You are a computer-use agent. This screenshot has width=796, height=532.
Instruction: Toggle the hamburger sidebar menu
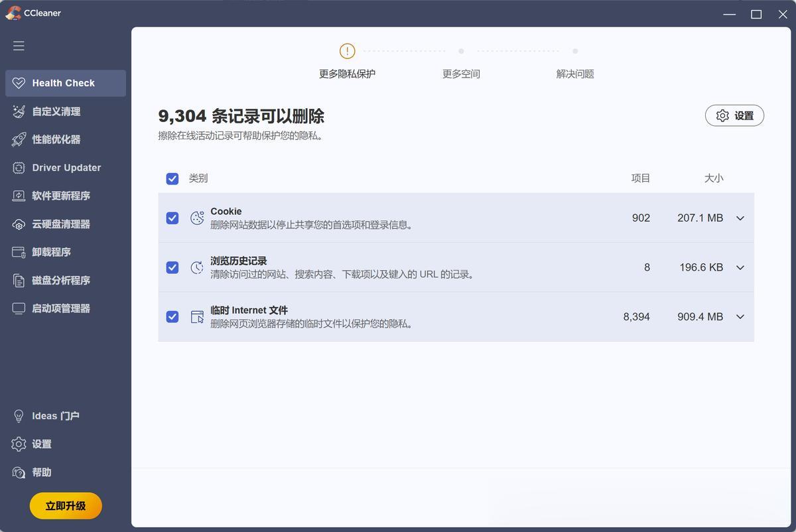(19, 46)
